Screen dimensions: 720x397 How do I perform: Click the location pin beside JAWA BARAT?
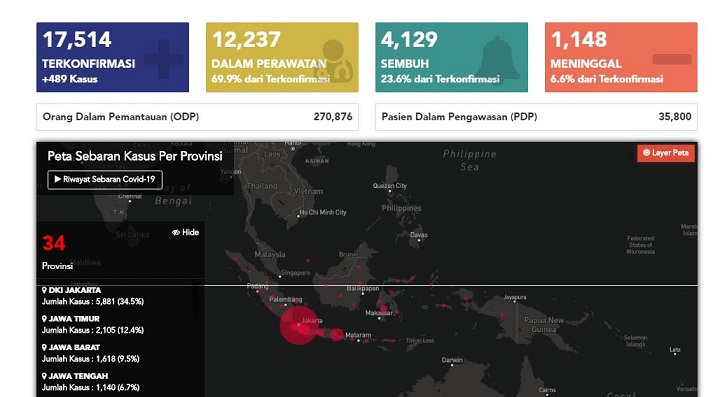coord(45,347)
